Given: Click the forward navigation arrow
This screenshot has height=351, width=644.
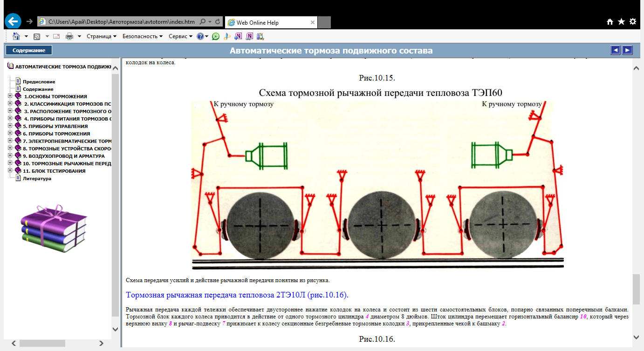Looking at the screenshot, I should pyautogui.click(x=30, y=21).
